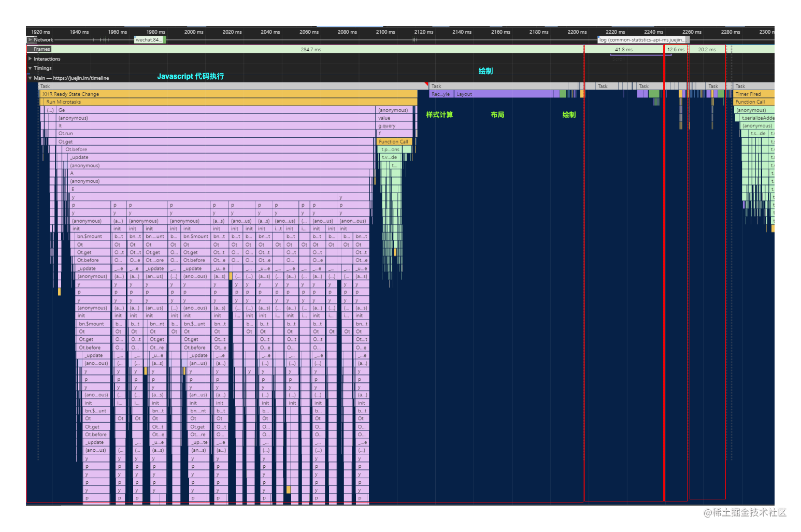Select the 12.6 ms frame
The height and width of the screenshot is (532, 801).
click(x=676, y=49)
